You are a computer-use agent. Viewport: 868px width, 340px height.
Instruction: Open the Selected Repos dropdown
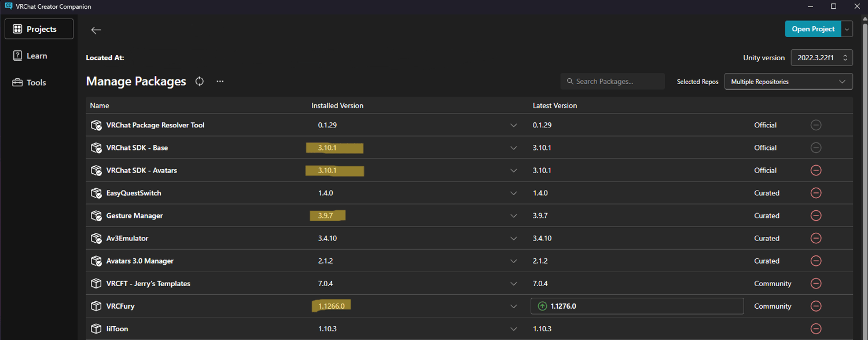(x=788, y=82)
